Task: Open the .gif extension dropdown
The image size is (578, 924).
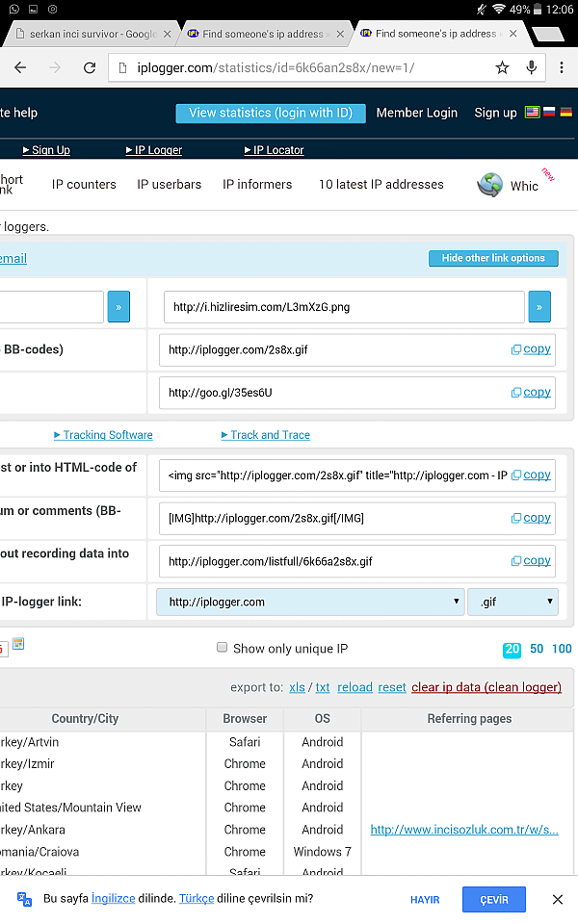Action: [512, 602]
